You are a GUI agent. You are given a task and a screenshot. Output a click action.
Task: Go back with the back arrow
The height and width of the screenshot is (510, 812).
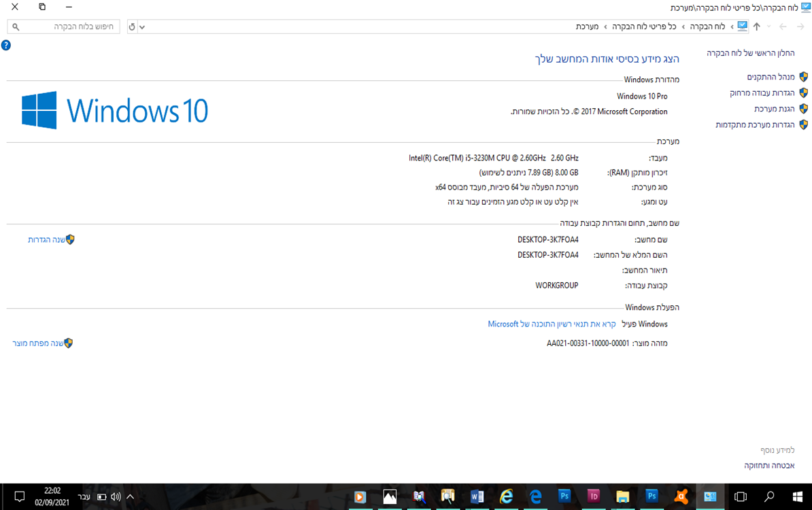pyautogui.click(x=800, y=27)
